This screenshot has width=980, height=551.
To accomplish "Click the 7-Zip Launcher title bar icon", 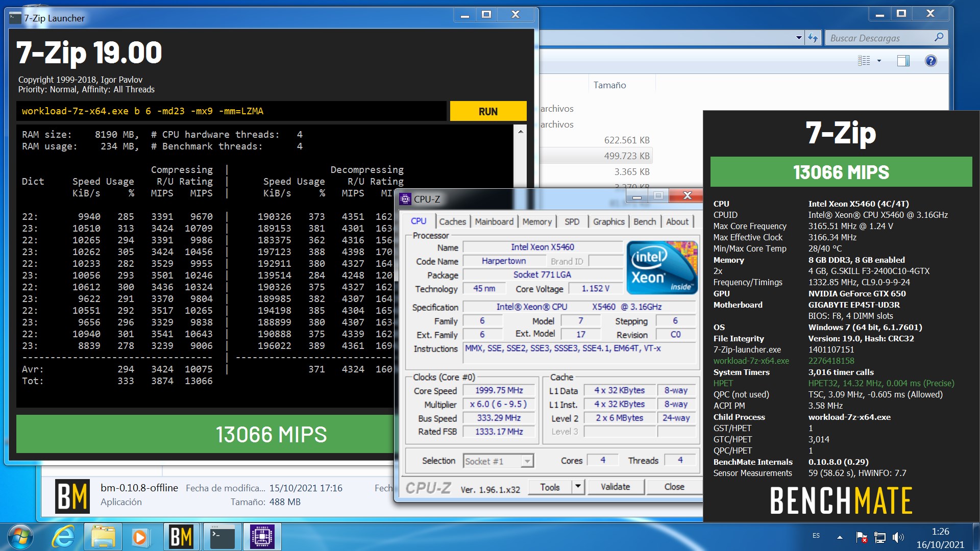I will pos(15,18).
